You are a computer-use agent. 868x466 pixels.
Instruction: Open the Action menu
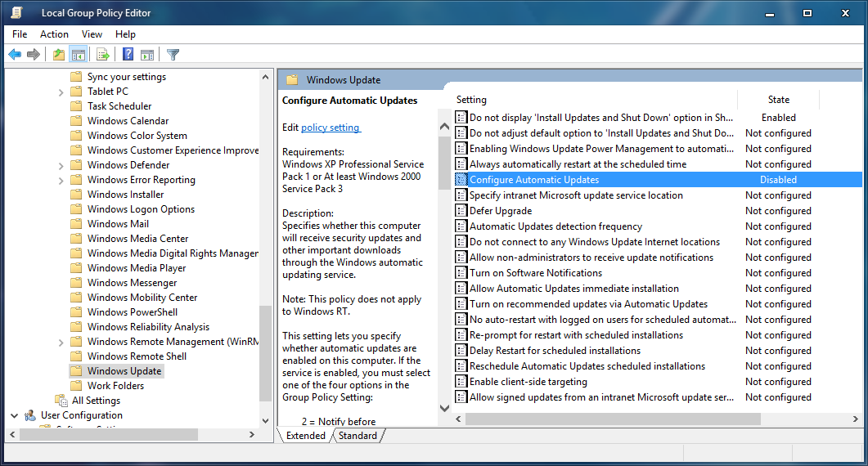(x=54, y=34)
